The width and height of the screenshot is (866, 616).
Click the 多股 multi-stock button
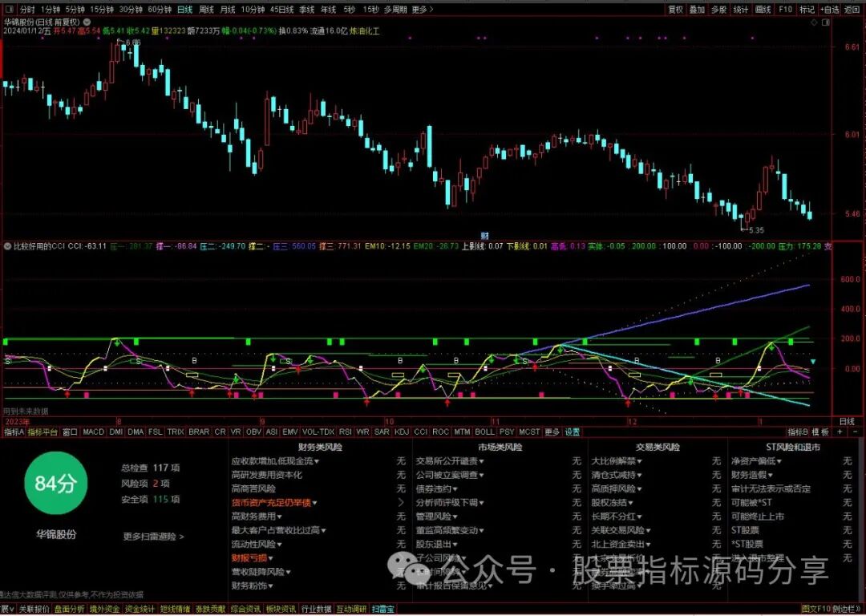[718, 10]
